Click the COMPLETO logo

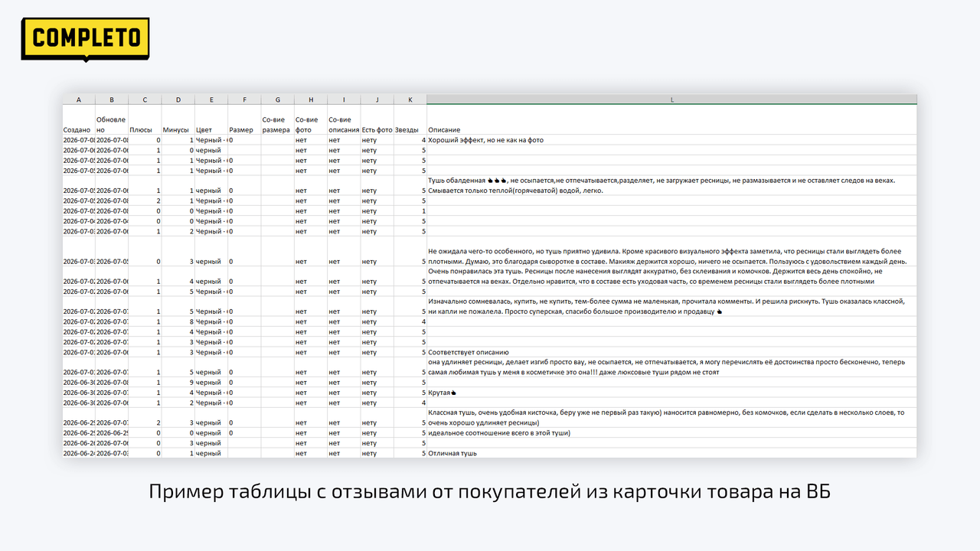85,38
